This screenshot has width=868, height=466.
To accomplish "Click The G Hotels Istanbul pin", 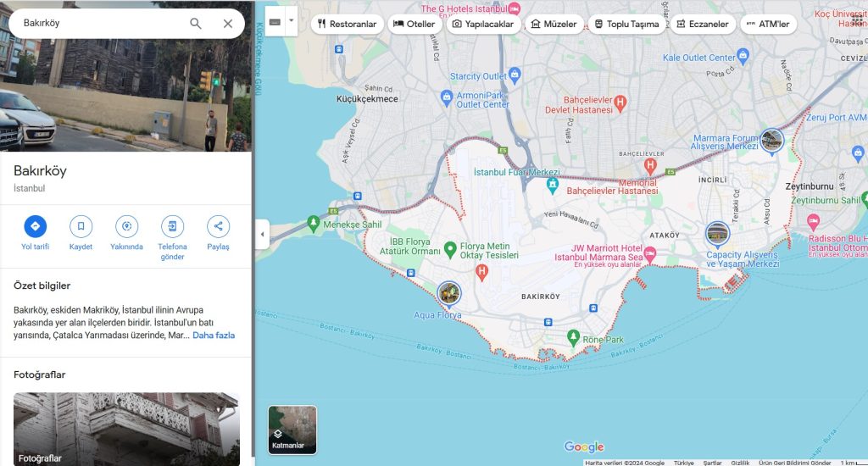I will tap(515, 8).
